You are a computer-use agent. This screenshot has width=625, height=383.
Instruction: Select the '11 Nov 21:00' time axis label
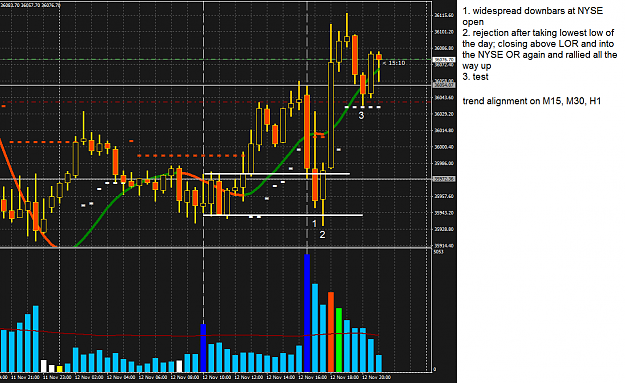[25, 377]
